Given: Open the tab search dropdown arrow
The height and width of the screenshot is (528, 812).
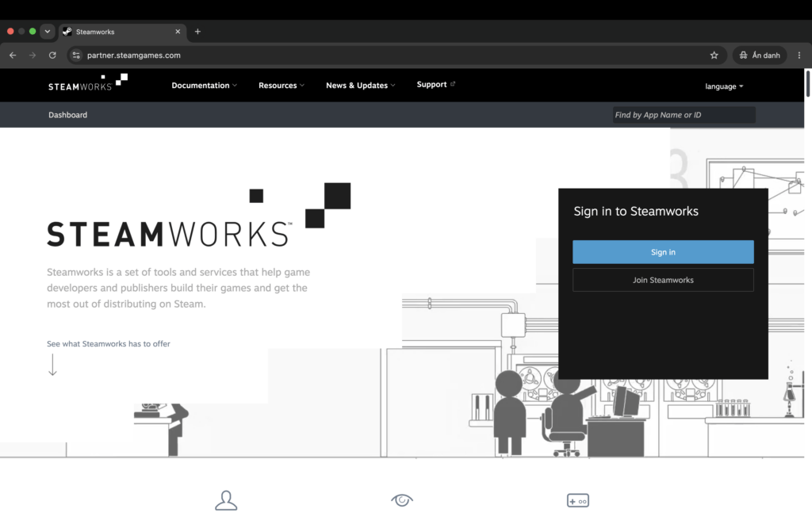Looking at the screenshot, I should (x=47, y=32).
